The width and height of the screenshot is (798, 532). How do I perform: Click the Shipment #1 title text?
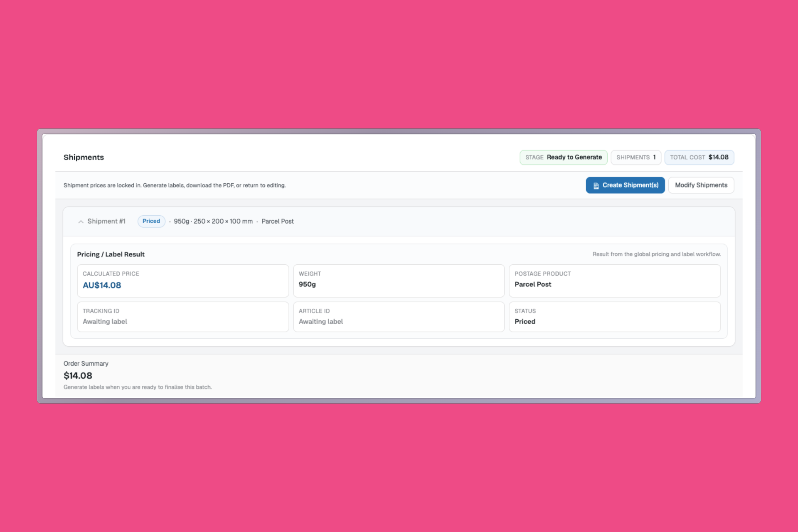pyautogui.click(x=106, y=222)
